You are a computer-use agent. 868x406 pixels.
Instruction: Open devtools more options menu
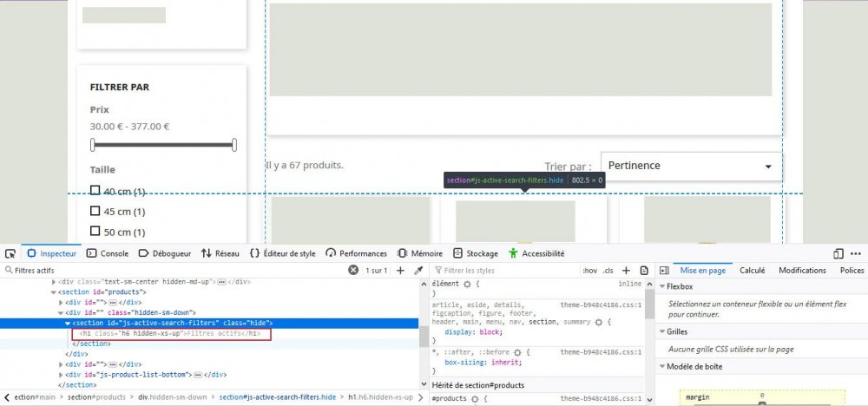coord(857,253)
